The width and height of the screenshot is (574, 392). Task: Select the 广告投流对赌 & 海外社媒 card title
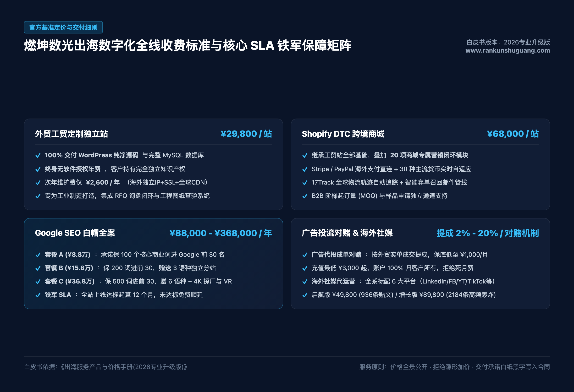click(x=347, y=233)
